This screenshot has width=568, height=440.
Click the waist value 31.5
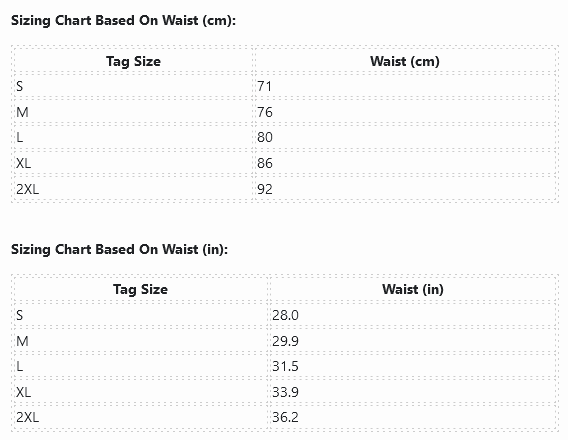point(285,366)
